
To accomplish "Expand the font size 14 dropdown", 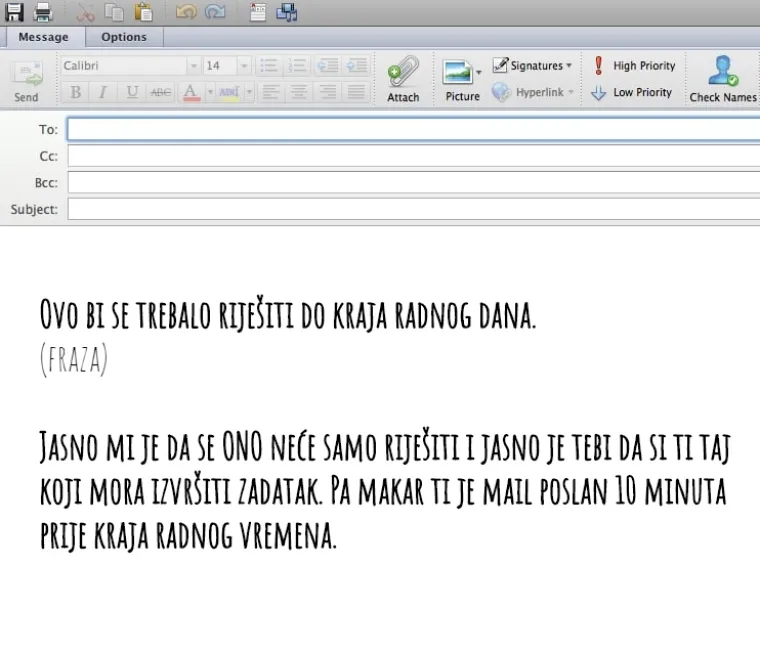I will pos(244,66).
